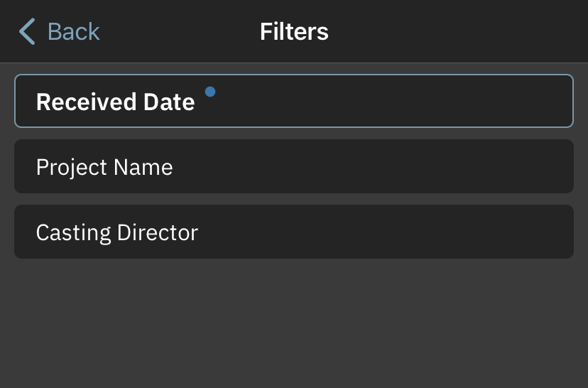Screen dimensions: 588x388
Task: Click the Filters header title
Action: [x=294, y=31]
